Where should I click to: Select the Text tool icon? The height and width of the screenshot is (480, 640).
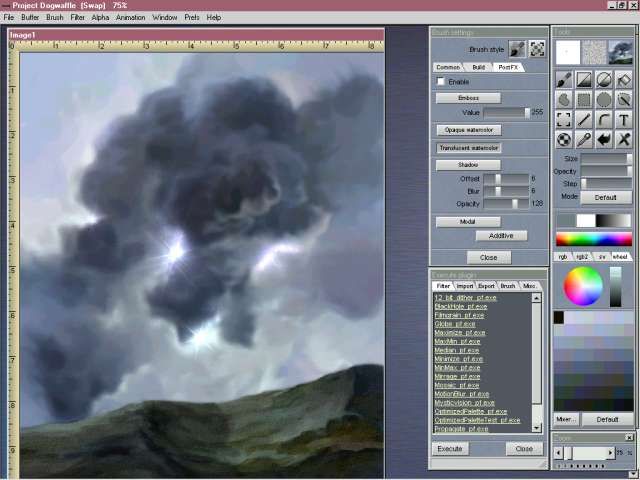(x=624, y=120)
